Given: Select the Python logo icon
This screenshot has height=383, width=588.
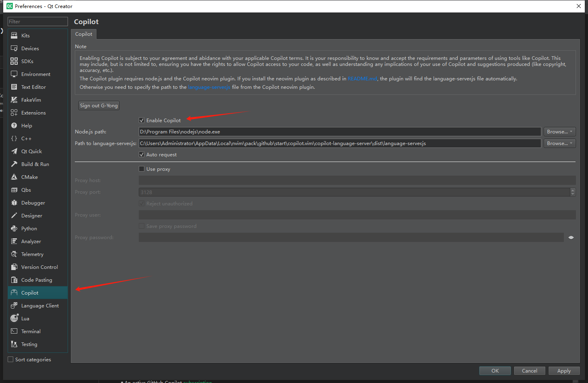Looking at the screenshot, I should (x=14, y=228).
